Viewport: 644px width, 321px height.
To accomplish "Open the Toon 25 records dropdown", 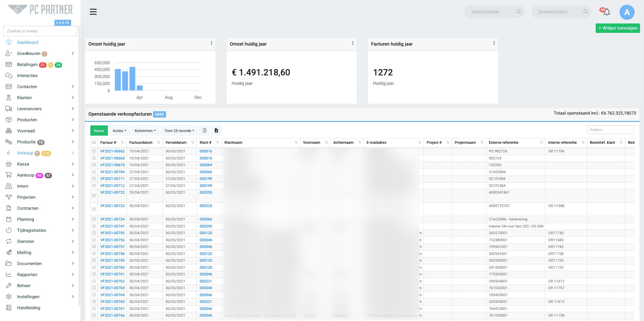I will click(x=179, y=131).
